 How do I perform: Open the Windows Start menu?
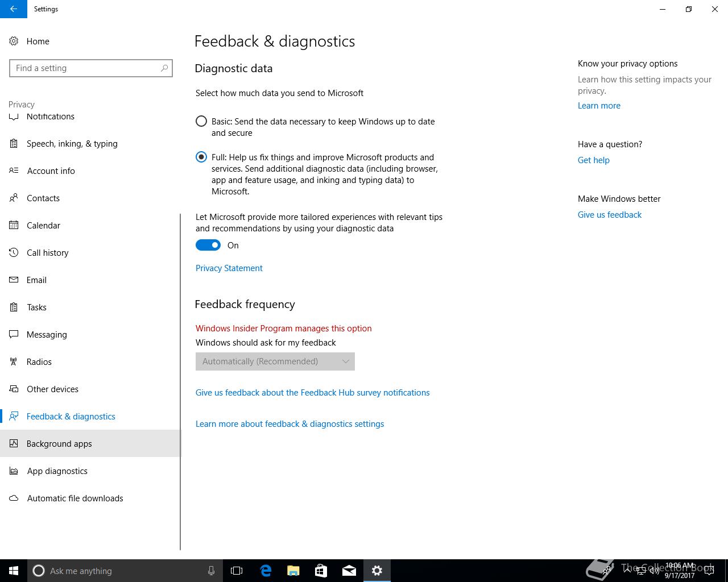14,571
